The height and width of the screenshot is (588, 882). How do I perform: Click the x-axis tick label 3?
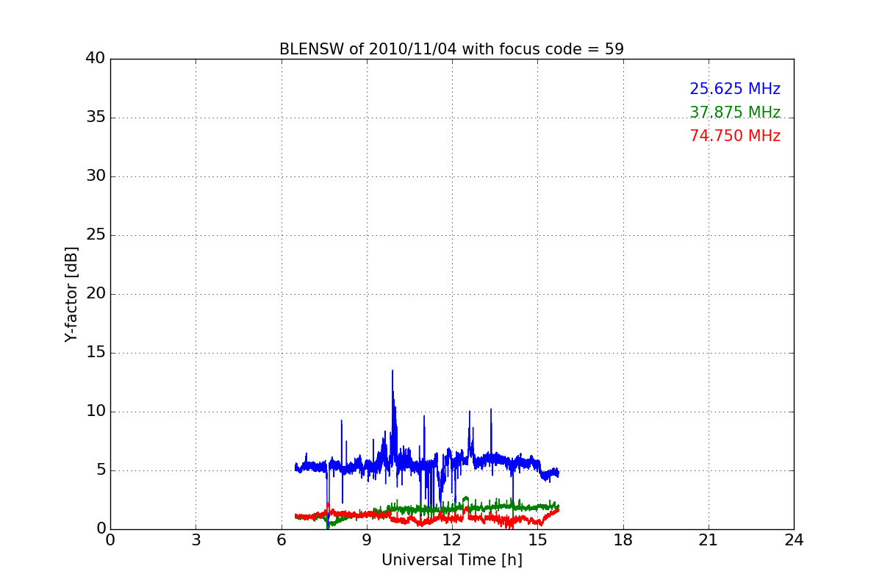pyautogui.click(x=196, y=540)
